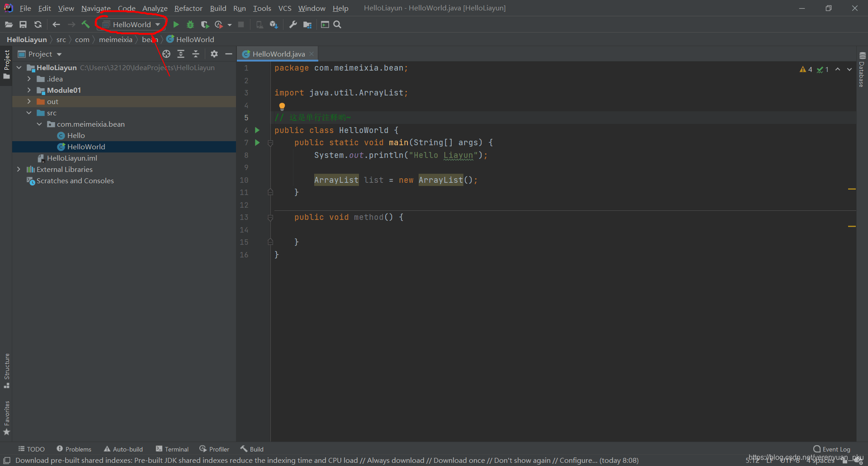868x466 pixels.
Task: Click the Profiler run icon in toolbar
Action: click(219, 24)
